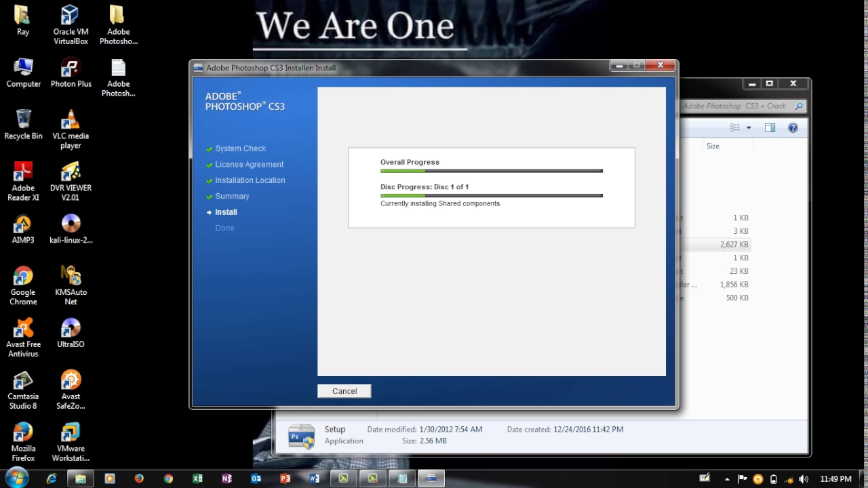Click the network icon in system tray

click(x=789, y=479)
